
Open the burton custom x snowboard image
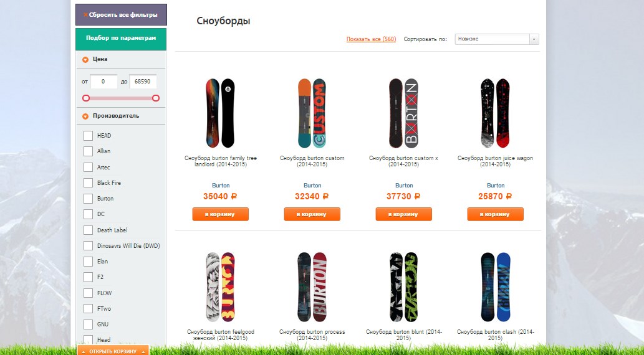(404, 113)
